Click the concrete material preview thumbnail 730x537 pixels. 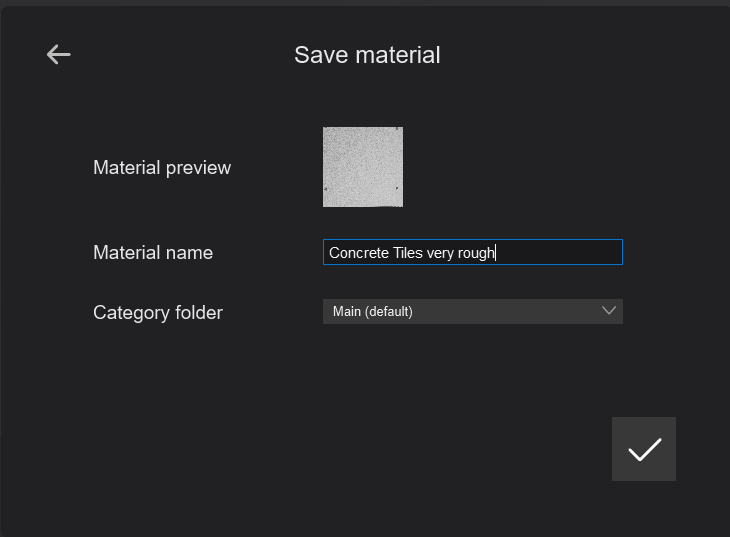point(363,167)
